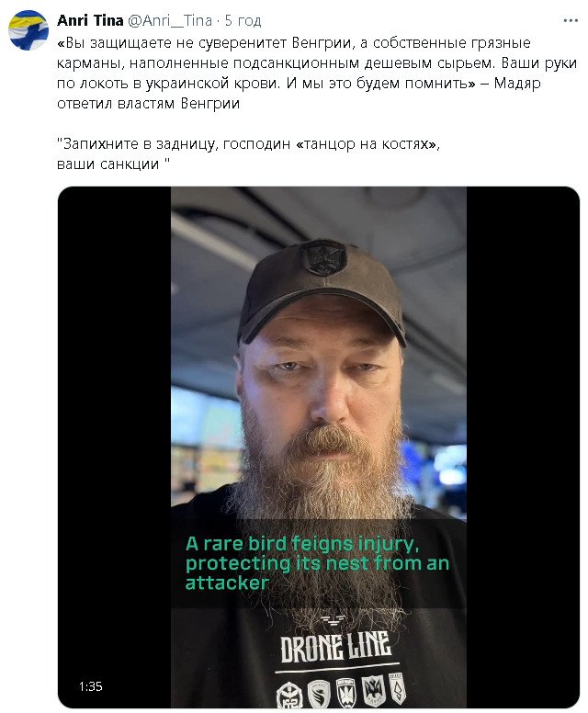Screen dimensions: 588x713
Task: Open the Anri Tina display name
Action: coord(90,20)
